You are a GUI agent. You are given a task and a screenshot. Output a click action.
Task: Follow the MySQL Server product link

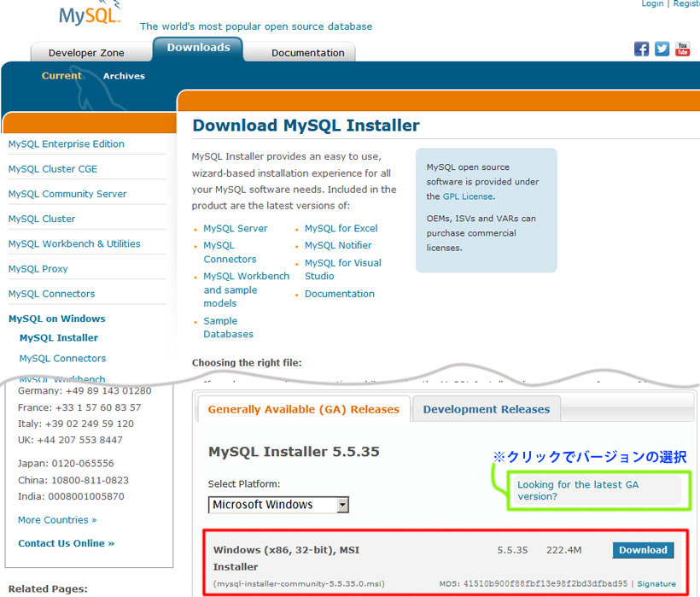click(x=236, y=228)
